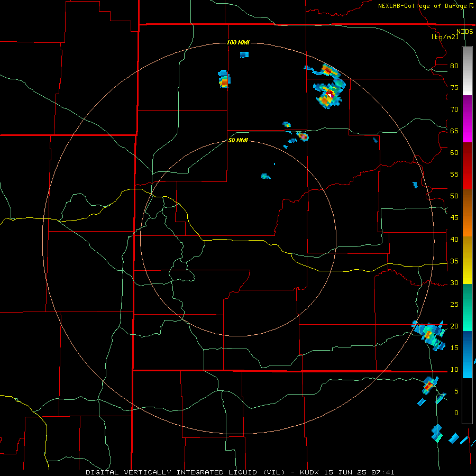Click the kg/m2 units label
The image size is (476, 476).
[445, 37]
